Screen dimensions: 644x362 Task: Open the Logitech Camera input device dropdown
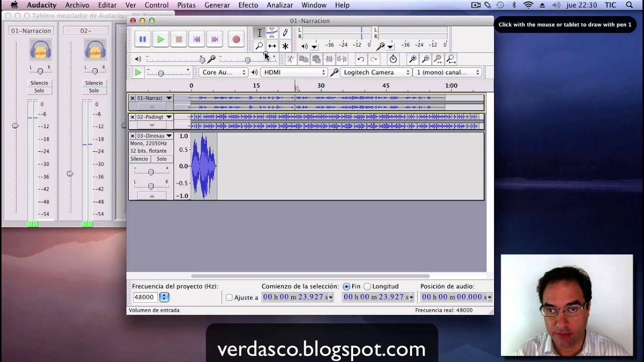pos(375,72)
